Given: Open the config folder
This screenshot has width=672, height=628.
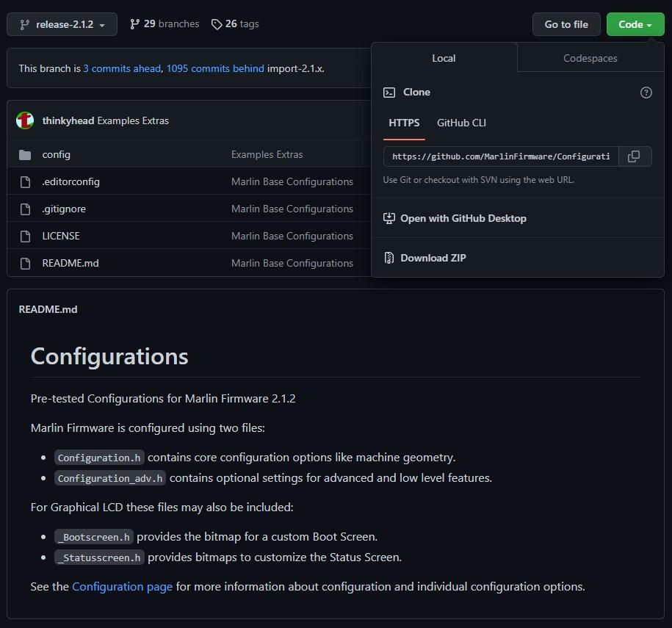Looking at the screenshot, I should (x=56, y=155).
